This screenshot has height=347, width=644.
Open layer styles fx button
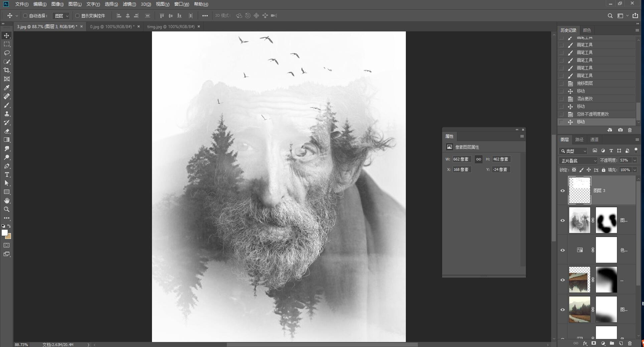point(585,343)
